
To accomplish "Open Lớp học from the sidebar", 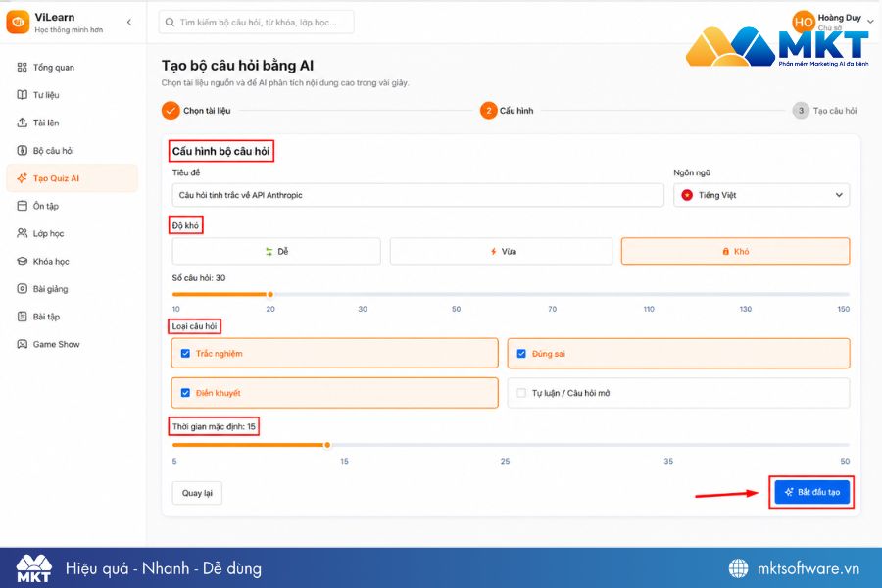I will [x=72, y=233].
